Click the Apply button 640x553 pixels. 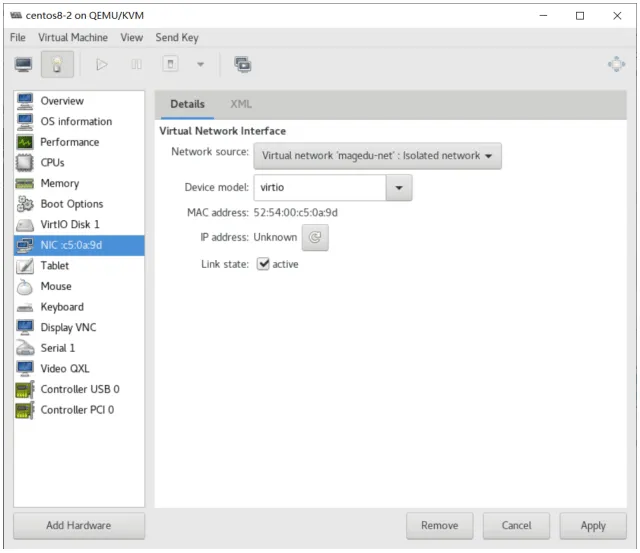pos(593,526)
